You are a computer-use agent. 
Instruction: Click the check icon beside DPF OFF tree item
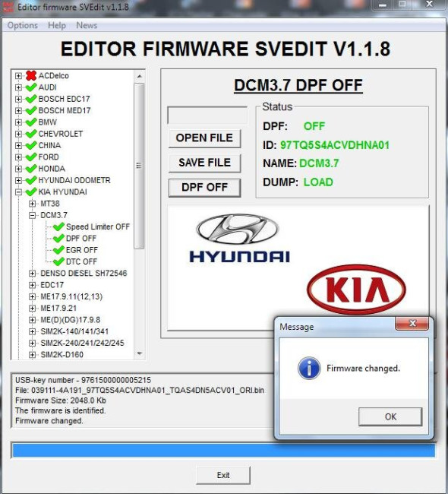[x=59, y=238]
